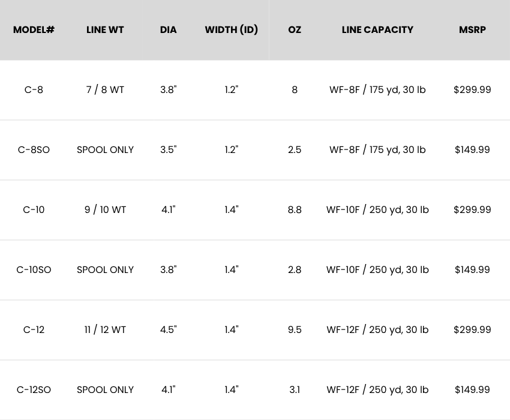Click the MODEL# column header

(x=34, y=29)
